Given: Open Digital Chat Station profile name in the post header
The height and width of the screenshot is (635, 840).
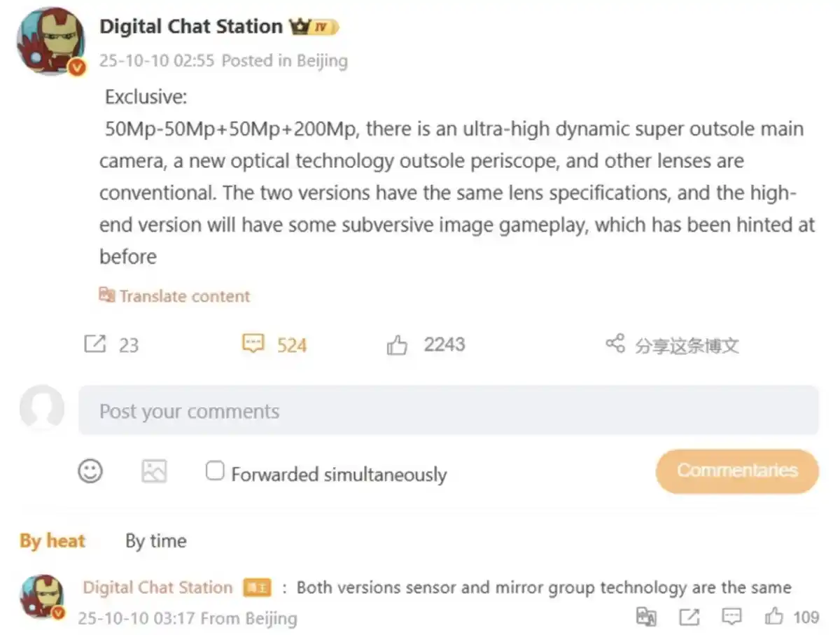Looking at the screenshot, I should click(190, 27).
